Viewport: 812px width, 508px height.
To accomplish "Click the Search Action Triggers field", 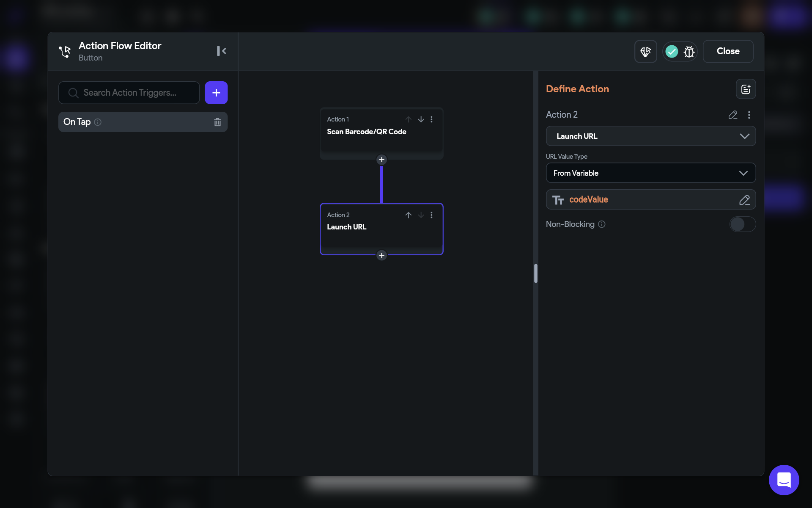I will tap(129, 93).
